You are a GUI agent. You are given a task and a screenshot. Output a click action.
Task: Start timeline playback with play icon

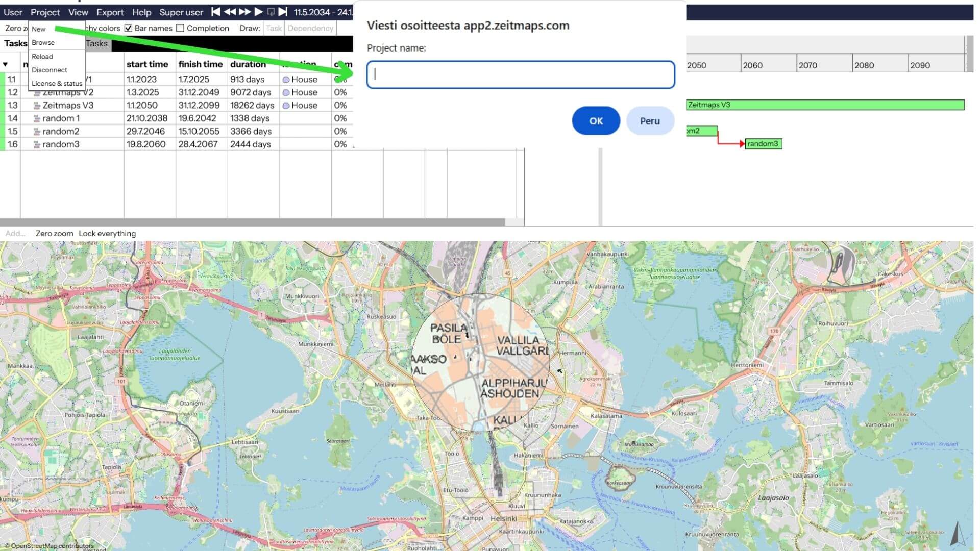pos(259,12)
